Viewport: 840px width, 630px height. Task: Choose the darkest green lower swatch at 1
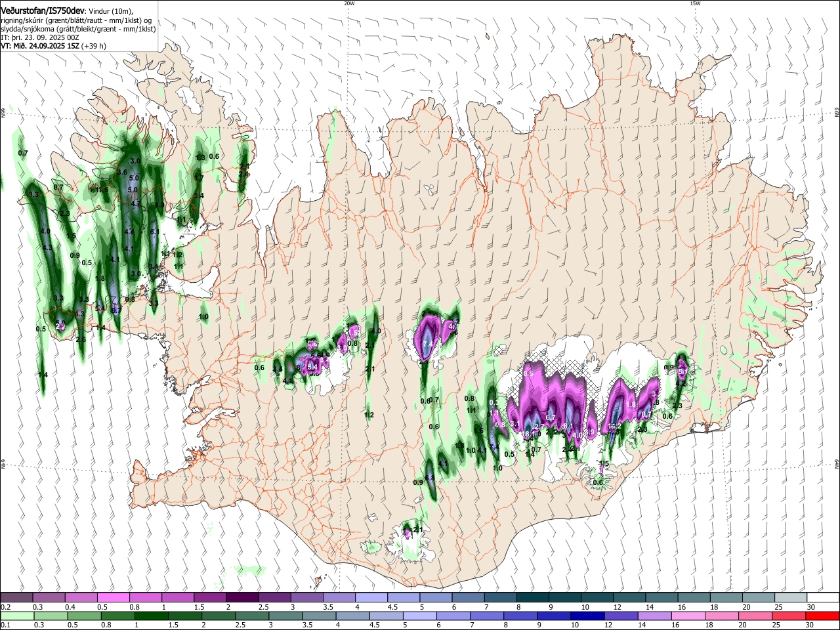(x=151, y=616)
